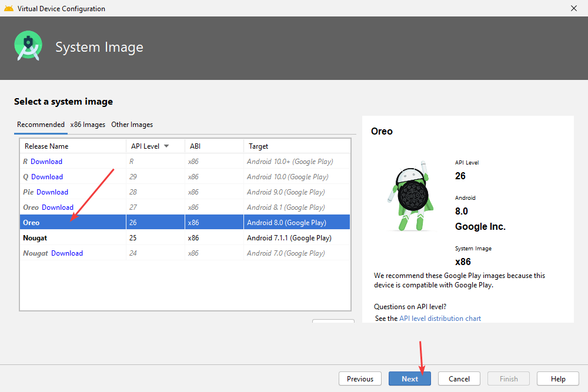Download the R system image
Viewport: 588px width, 392px height.
46,162
